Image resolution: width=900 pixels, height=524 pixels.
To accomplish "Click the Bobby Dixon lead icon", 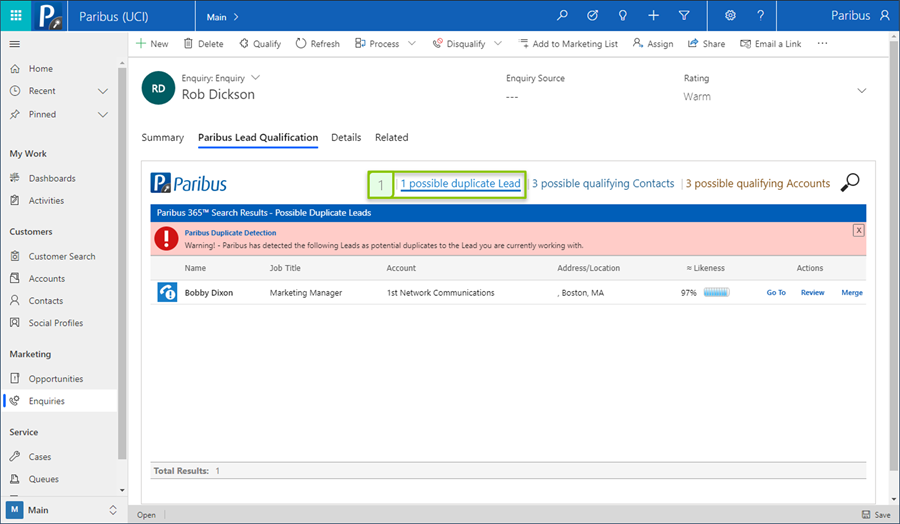I will (167, 292).
